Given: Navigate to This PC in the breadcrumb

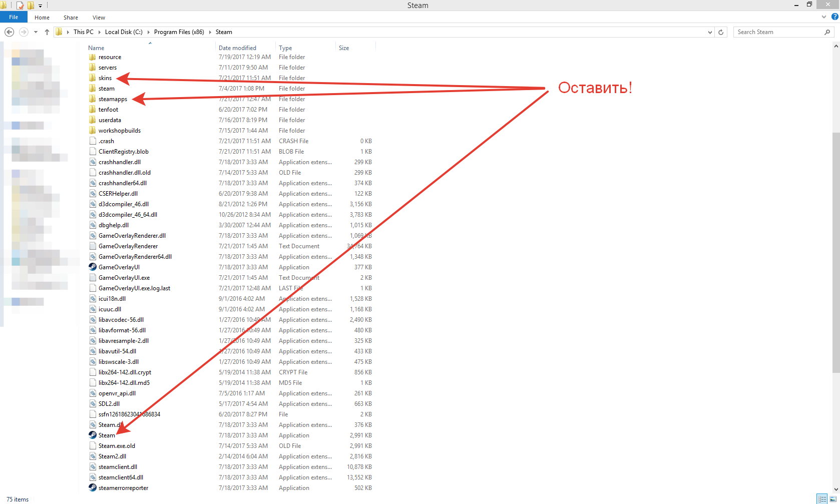Looking at the screenshot, I should coord(84,32).
